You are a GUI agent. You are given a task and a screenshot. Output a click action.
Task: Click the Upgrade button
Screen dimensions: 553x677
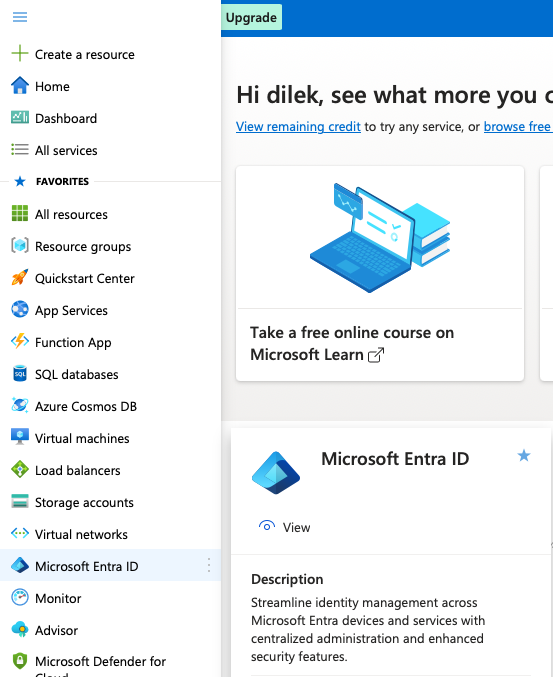point(251,17)
